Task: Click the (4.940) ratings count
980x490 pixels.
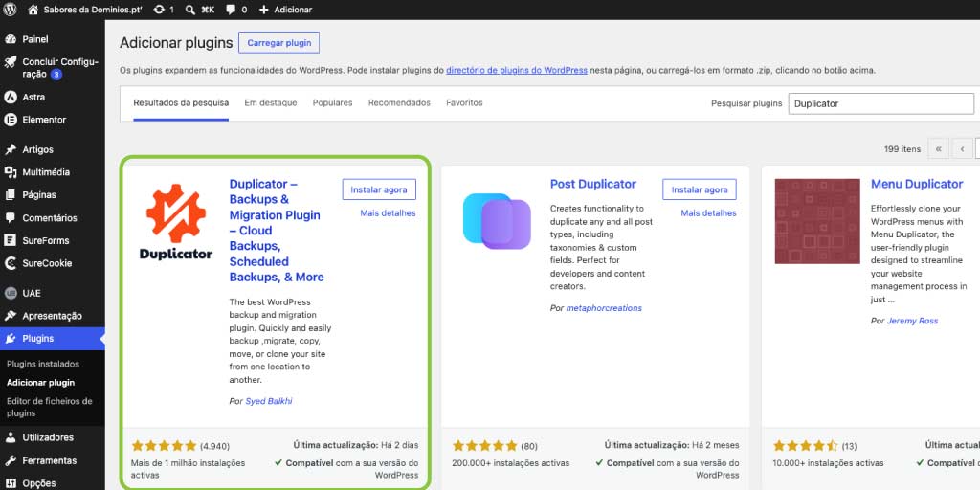Action: [x=215, y=446]
